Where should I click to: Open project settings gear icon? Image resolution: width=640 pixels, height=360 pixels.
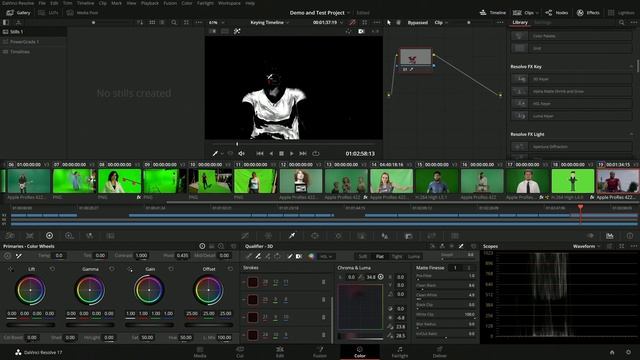coord(628,352)
